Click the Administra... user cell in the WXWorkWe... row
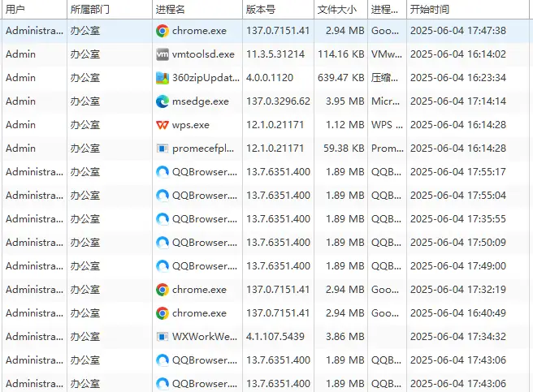 point(34,337)
